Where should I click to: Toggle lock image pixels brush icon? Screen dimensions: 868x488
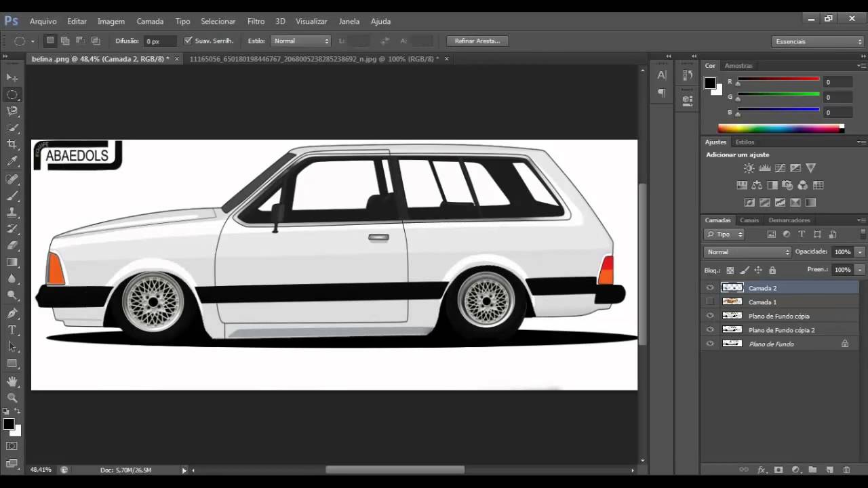(x=744, y=270)
